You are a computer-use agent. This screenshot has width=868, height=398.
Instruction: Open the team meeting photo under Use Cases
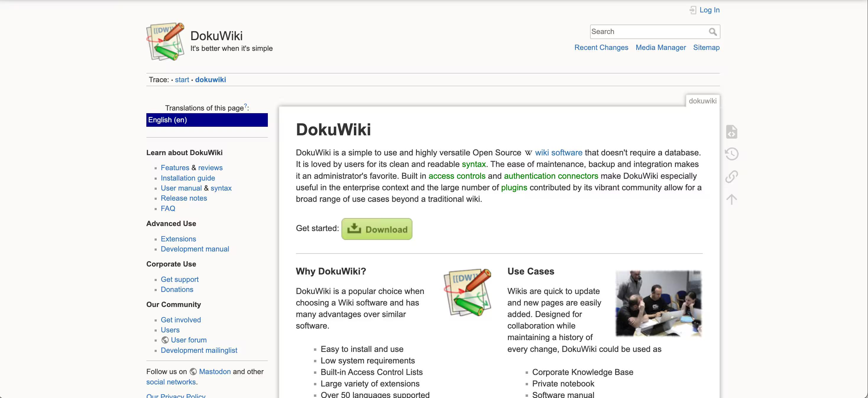tap(659, 303)
